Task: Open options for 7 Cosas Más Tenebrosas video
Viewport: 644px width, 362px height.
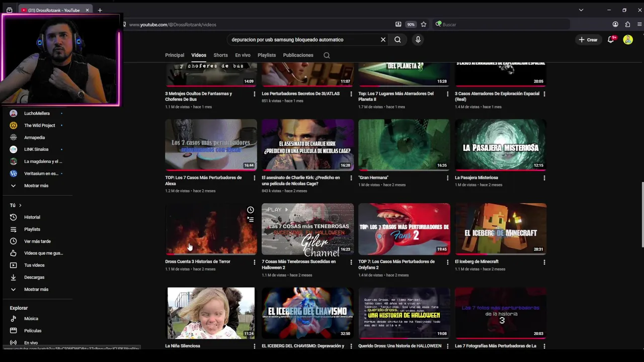Action: coord(351,262)
